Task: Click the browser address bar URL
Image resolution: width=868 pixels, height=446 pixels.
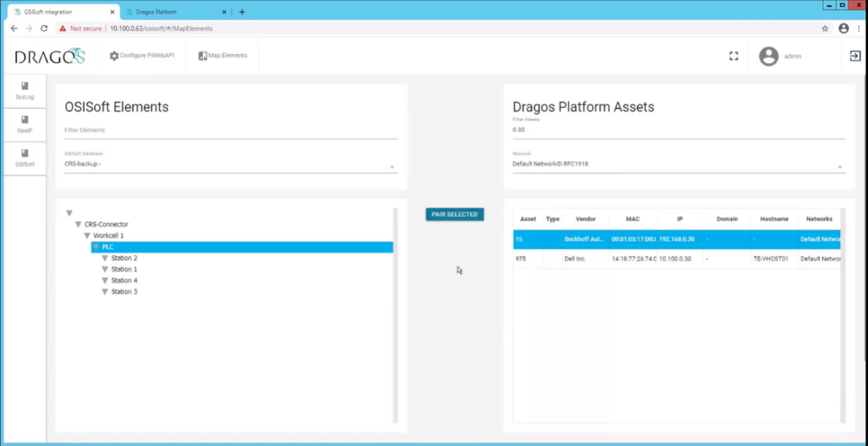Action: click(x=161, y=28)
